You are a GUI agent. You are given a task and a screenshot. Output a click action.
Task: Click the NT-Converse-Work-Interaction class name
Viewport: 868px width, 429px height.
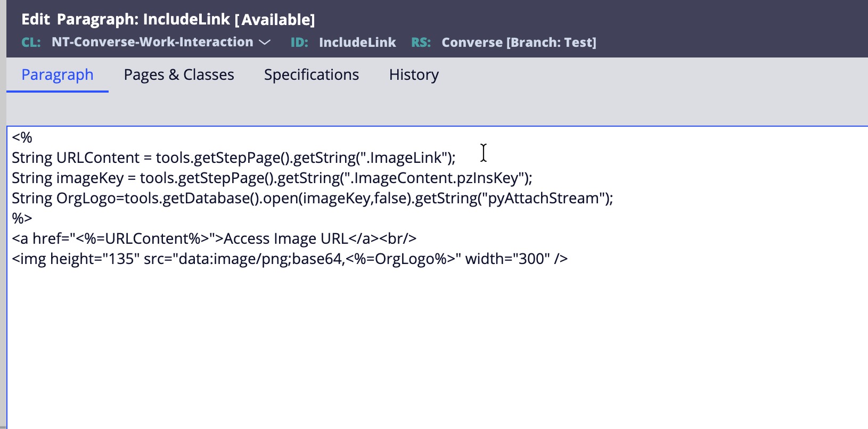(x=152, y=42)
